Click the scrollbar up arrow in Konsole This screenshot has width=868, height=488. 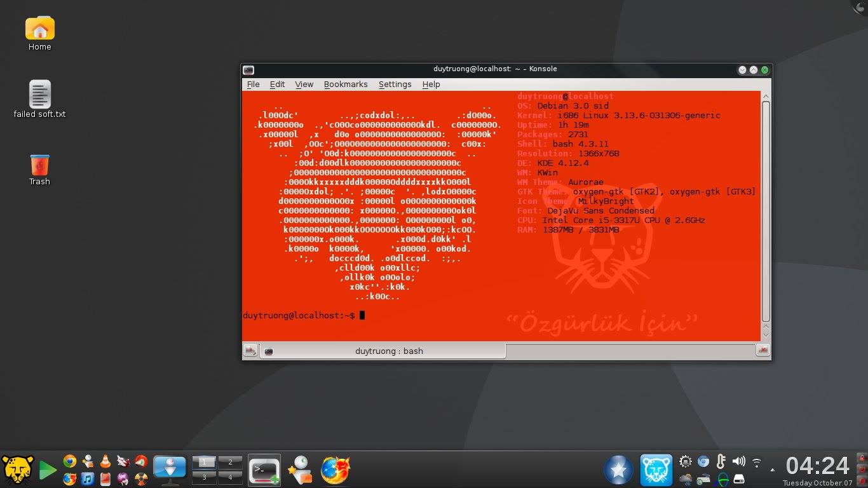[x=766, y=96]
